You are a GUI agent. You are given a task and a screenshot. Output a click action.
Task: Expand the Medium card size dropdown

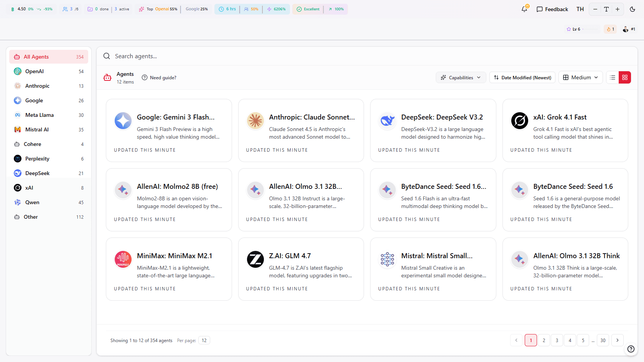[x=580, y=77]
